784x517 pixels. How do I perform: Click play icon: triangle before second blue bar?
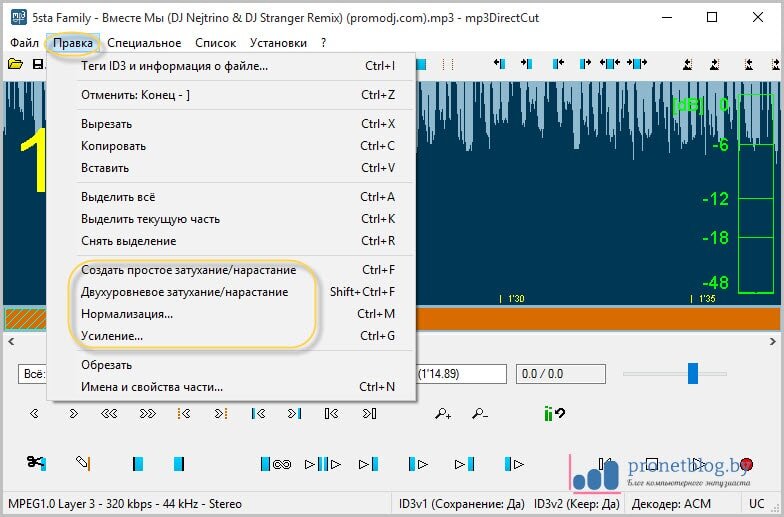point(464,464)
